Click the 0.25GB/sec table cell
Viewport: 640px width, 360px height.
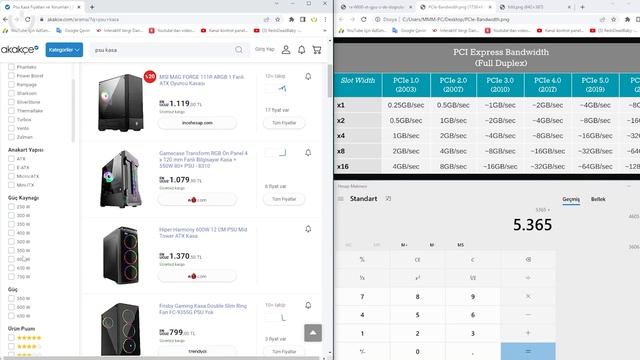405,105
